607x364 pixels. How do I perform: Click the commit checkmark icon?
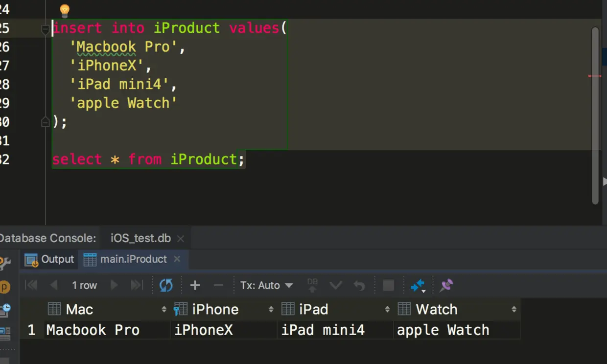click(x=336, y=285)
